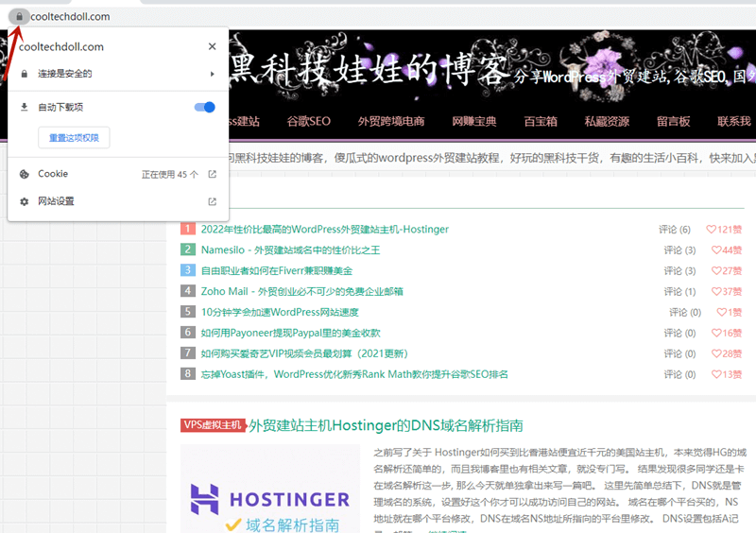Click the 13赞 heart icon
Viewport: 756px width, 533px height.
click(x=716, y=375)
